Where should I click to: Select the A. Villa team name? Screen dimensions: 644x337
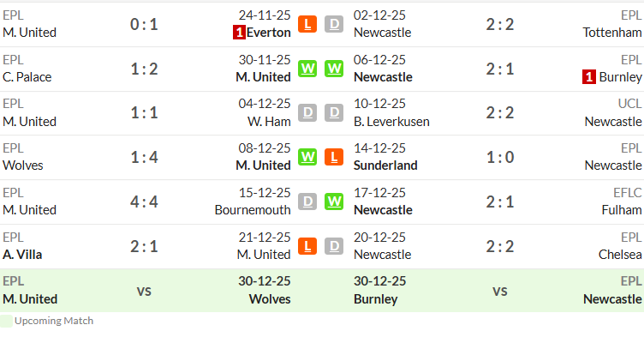[22, 255]
